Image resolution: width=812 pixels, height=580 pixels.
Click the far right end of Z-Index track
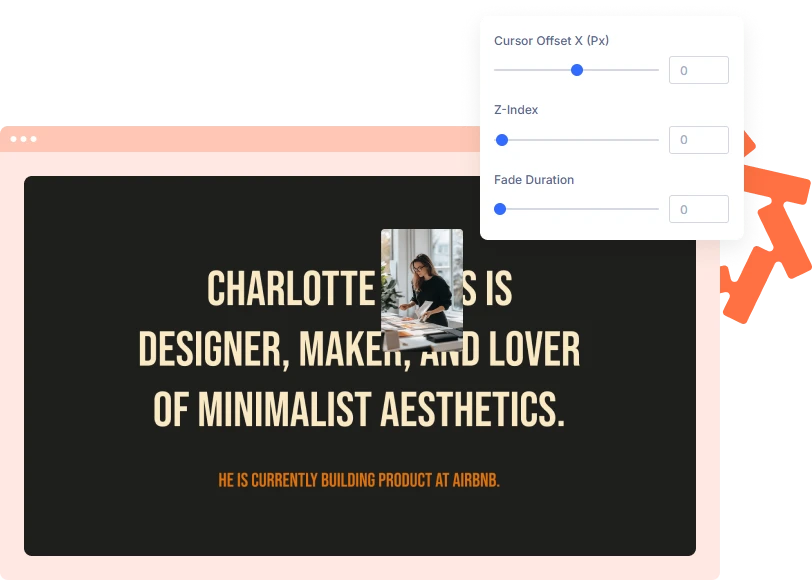pyautogui.click(x=657, y=140)
